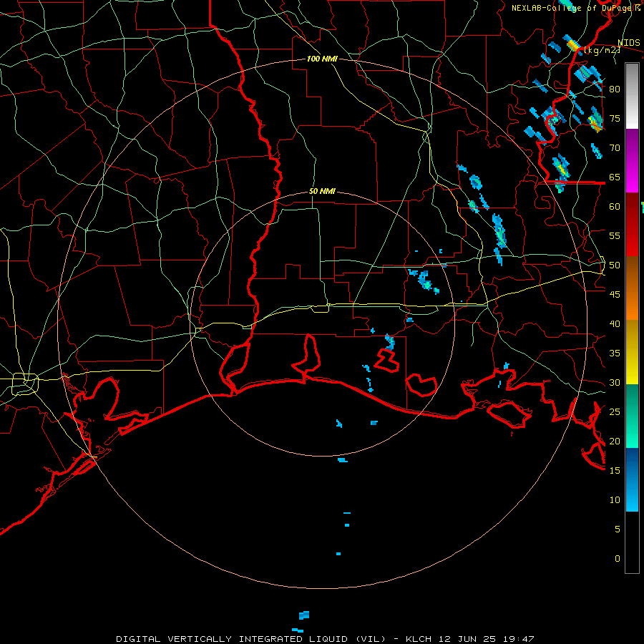This screenshot has width=644, height=644.
Task: Click the legend value 0
Action: coord(618,559)
